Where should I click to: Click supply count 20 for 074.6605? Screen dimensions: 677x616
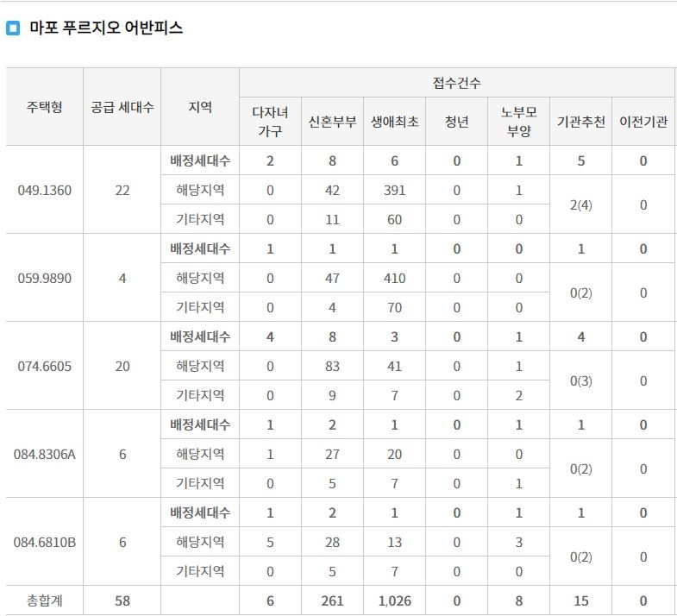pos(122,367)
